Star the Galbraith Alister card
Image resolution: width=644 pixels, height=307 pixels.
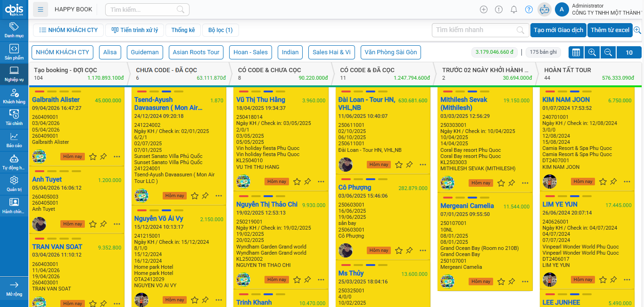pyautogui.click(x=93, y=157)
